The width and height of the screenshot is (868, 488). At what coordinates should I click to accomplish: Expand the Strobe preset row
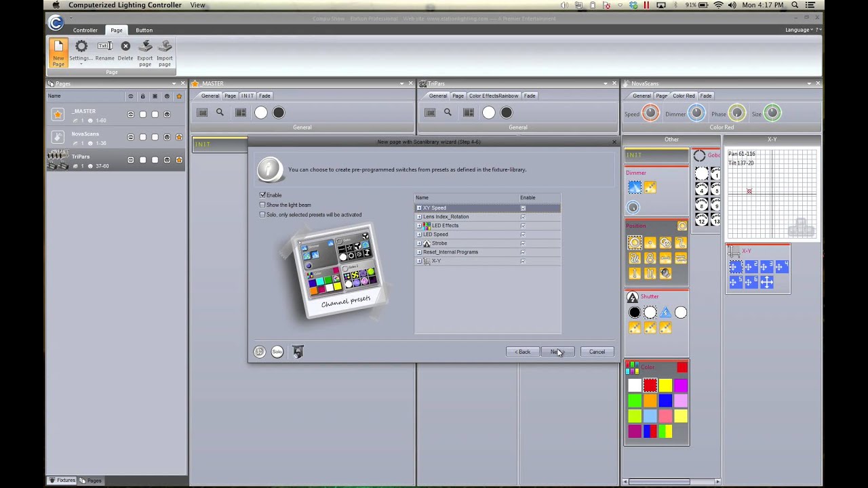click(419, 243)
